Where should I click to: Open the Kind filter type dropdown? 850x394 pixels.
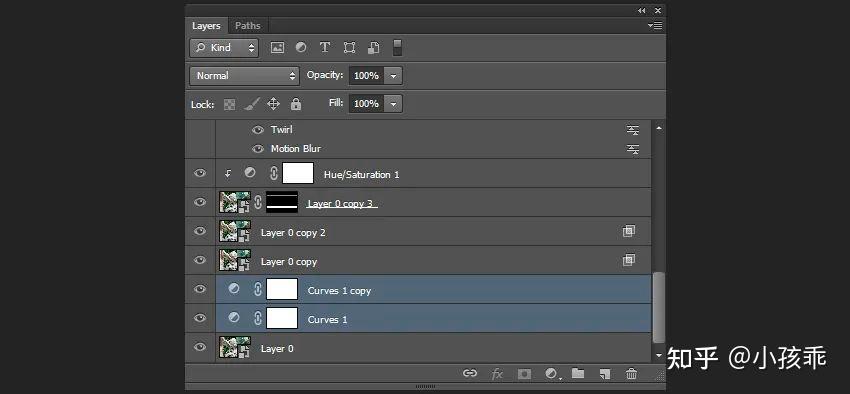tap(224, 48)
